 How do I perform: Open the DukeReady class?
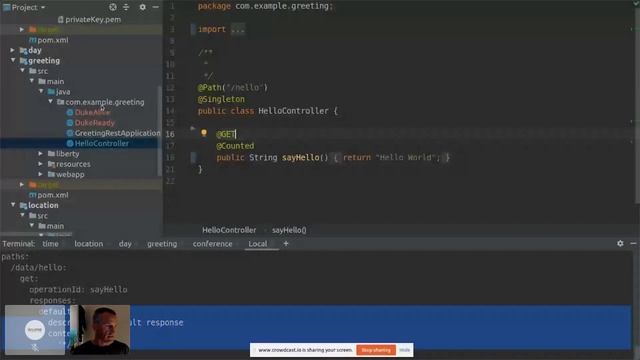click(94, 122)
